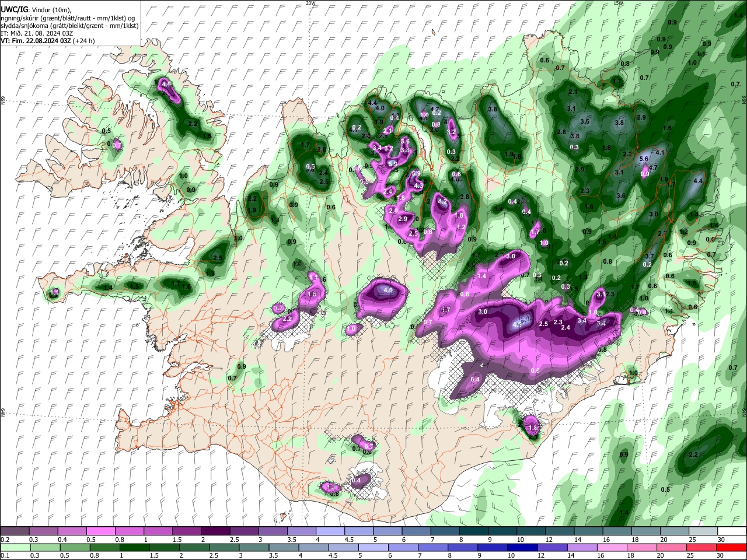Select the darkest purple 2–2.5 swatch, top legend row
Screen dimensions: 747x560
[215, 531]
